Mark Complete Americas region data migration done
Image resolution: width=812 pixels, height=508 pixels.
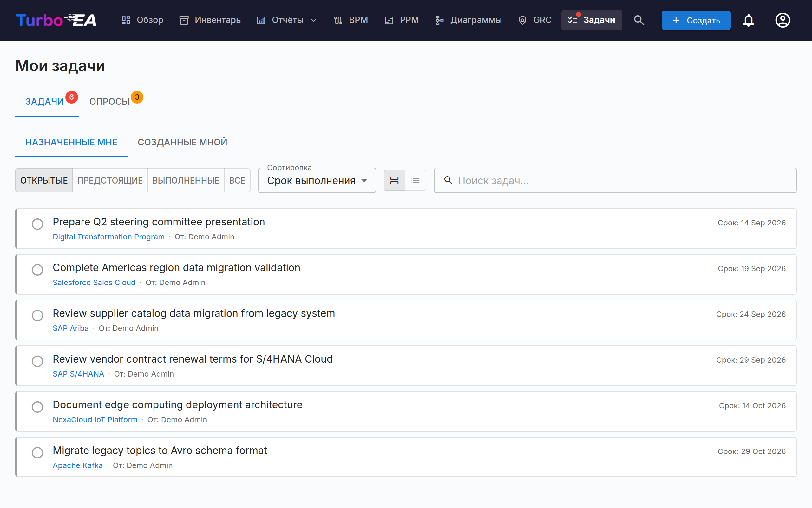pos(37,270)
